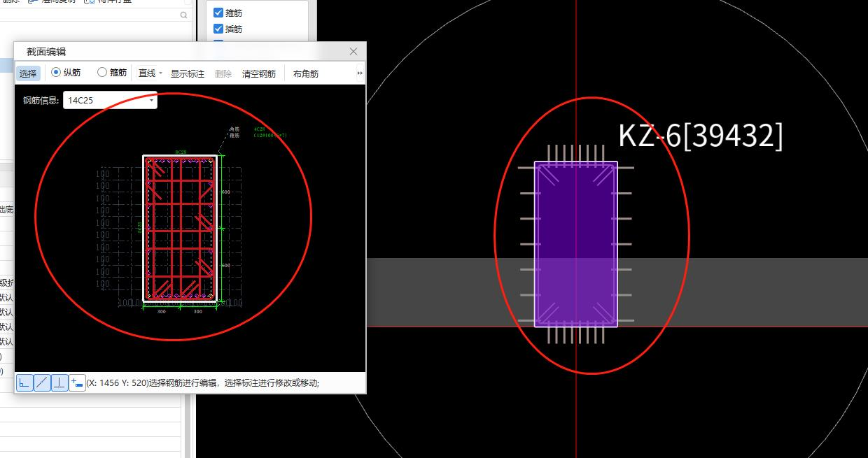Click the 选择 button in the toolbar
Viewport: 868px width, 458px height.
coord(28,73)
